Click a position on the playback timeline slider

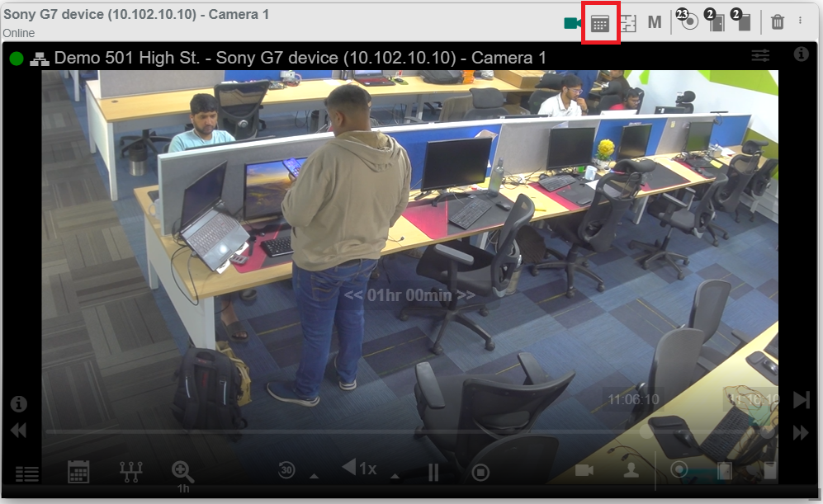click(x=413, y=430)
